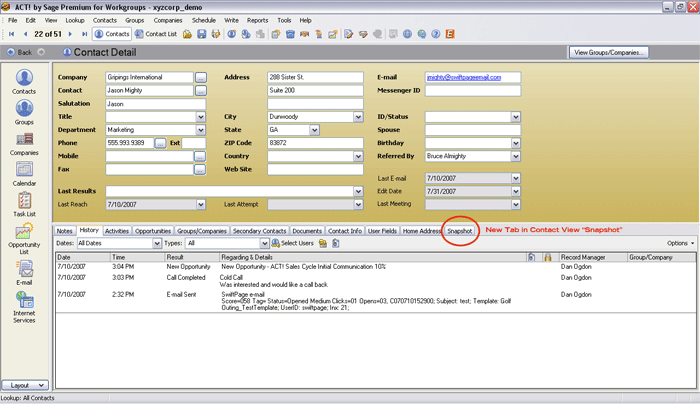The image size is (700, 404).
Task: Click in the Messenger ID field
Action: [x=473, y=91]
